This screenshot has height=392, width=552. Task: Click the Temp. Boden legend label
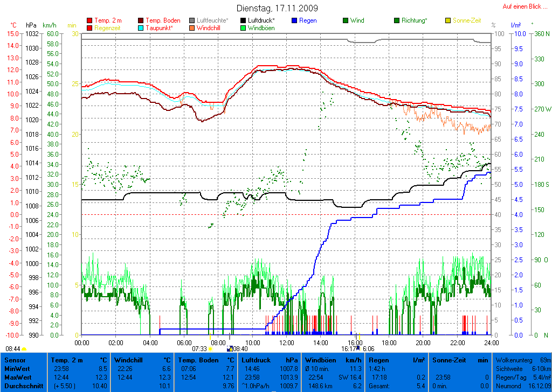163,20
